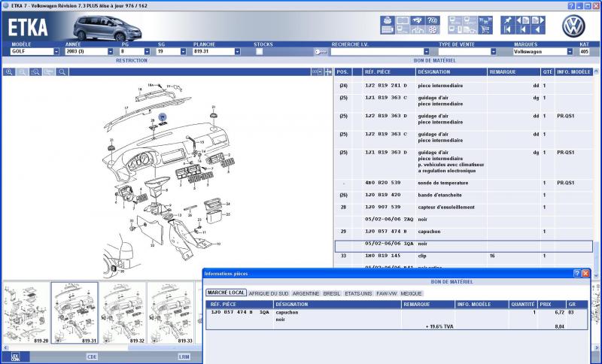Click the third magnifier zoom icon
Screen dimensions: 602x364
(35, 71)
